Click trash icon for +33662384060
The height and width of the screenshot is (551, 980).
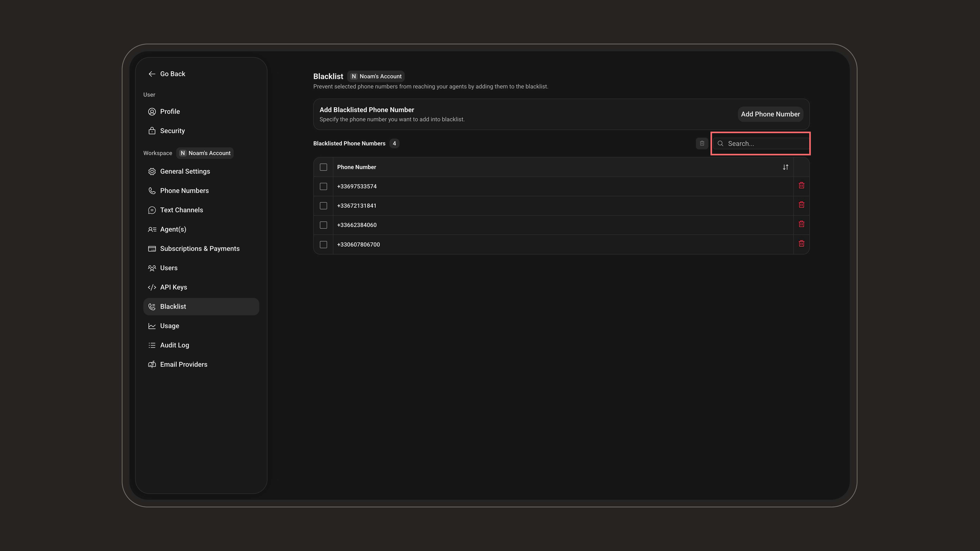pos(801,224)
